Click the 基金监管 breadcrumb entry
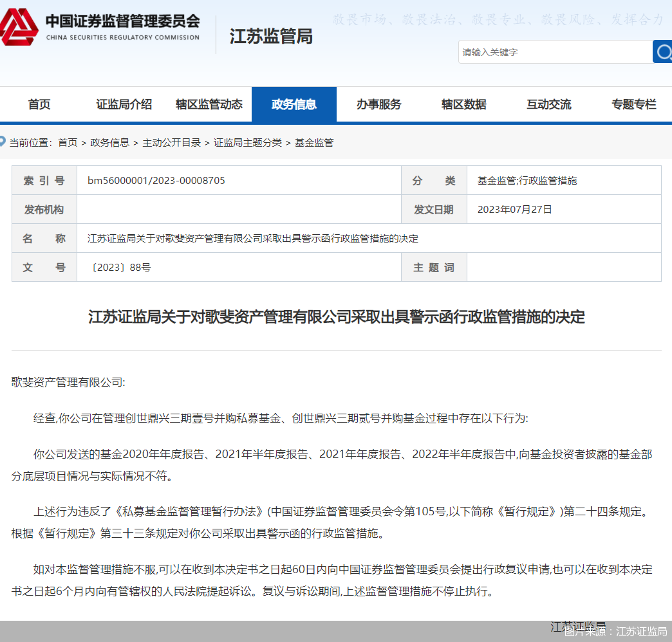 tap(315, 142)
